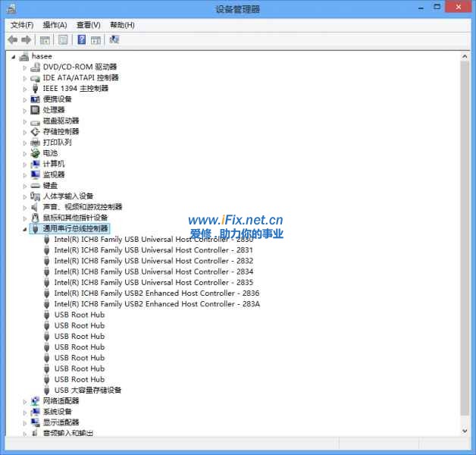Expand the 网络适配器 category
This screenshot has height=455, width=476.
click(x=24, y=401)
